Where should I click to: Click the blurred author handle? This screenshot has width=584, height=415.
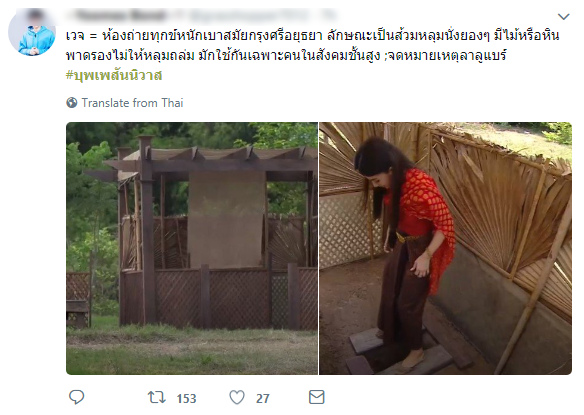click(x=250, y=16)
